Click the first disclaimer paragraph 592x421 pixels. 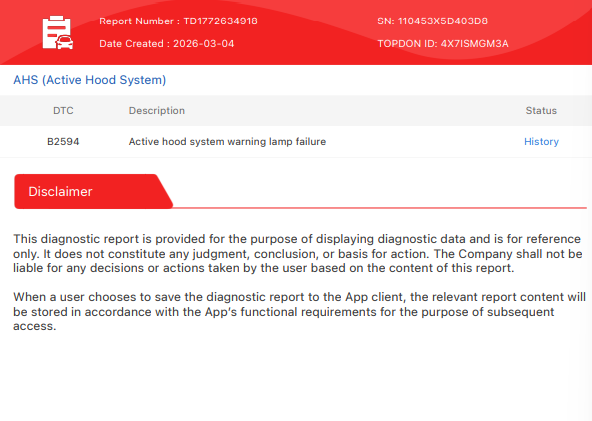pos(298,253)
